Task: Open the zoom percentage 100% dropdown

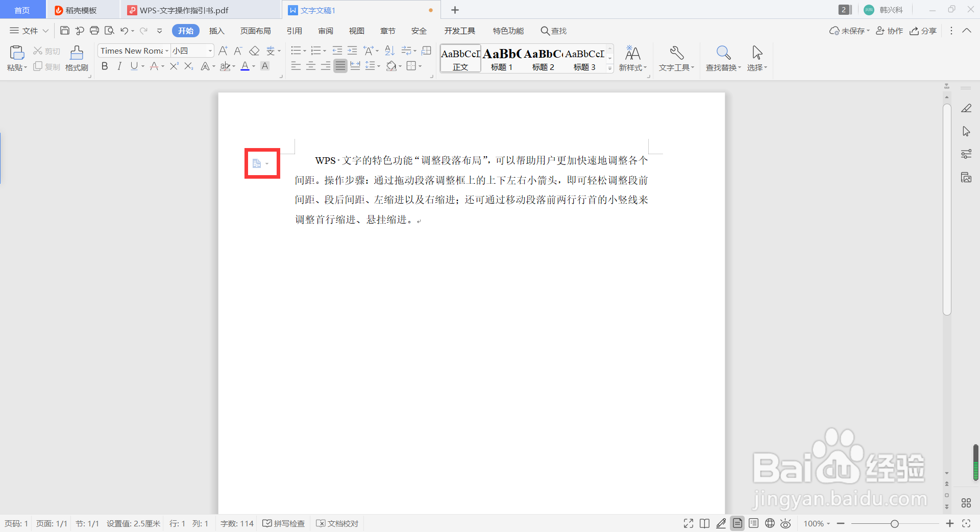Action: (817, 523)
